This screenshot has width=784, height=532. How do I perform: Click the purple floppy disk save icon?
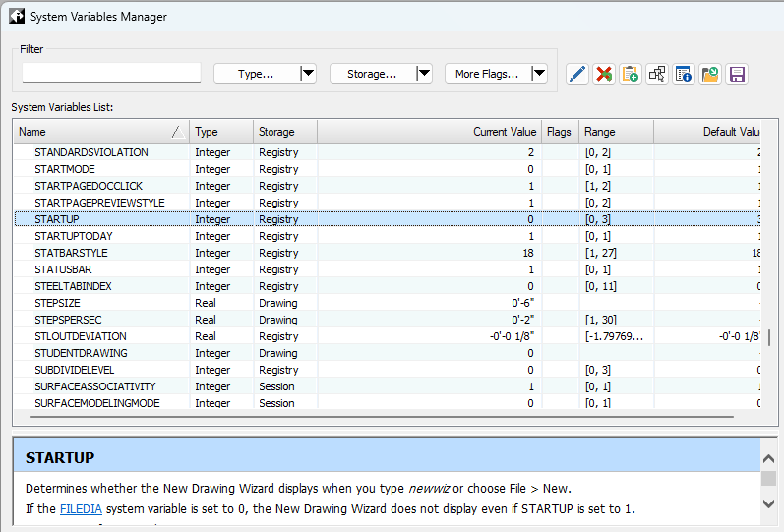point(737,74)
